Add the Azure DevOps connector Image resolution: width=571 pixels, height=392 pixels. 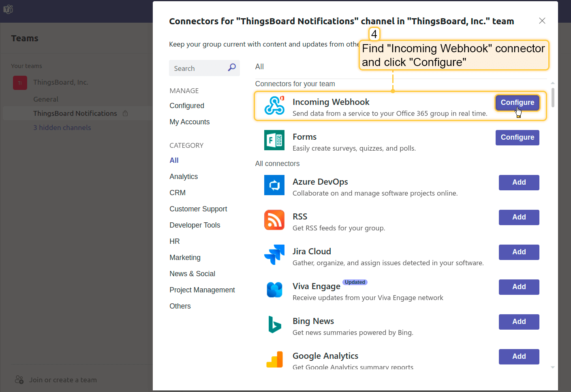519,182
